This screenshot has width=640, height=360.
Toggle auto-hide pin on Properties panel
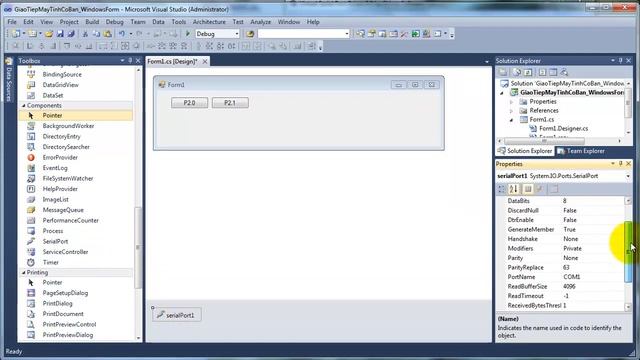click(x=620, y=164)
